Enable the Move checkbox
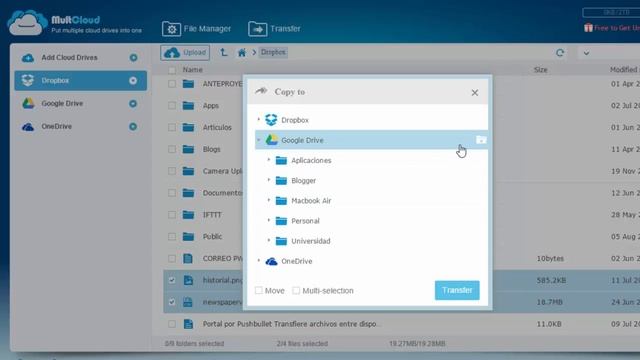The width and height of the screenshot is (640, 360). tap(259, 291)
